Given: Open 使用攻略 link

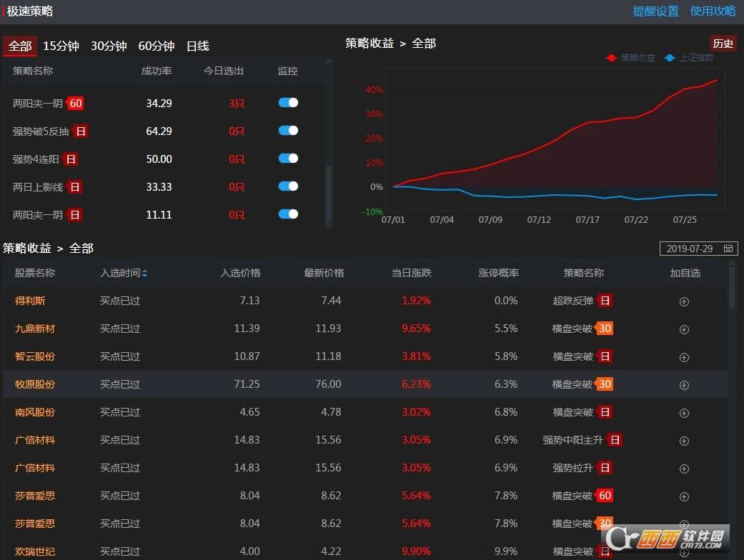Looking at the screenshot, I should pos(713,11).
